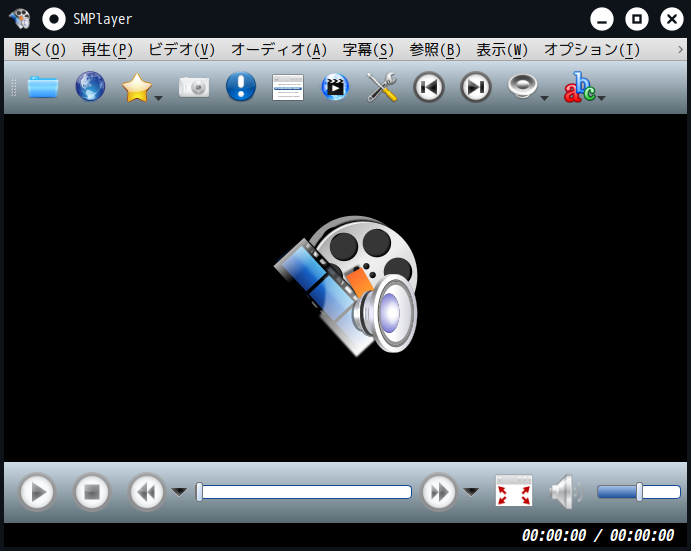Rewind using the double-left arrow button
The width and height of the screenshot is (691, 551).
coord(147,492)
